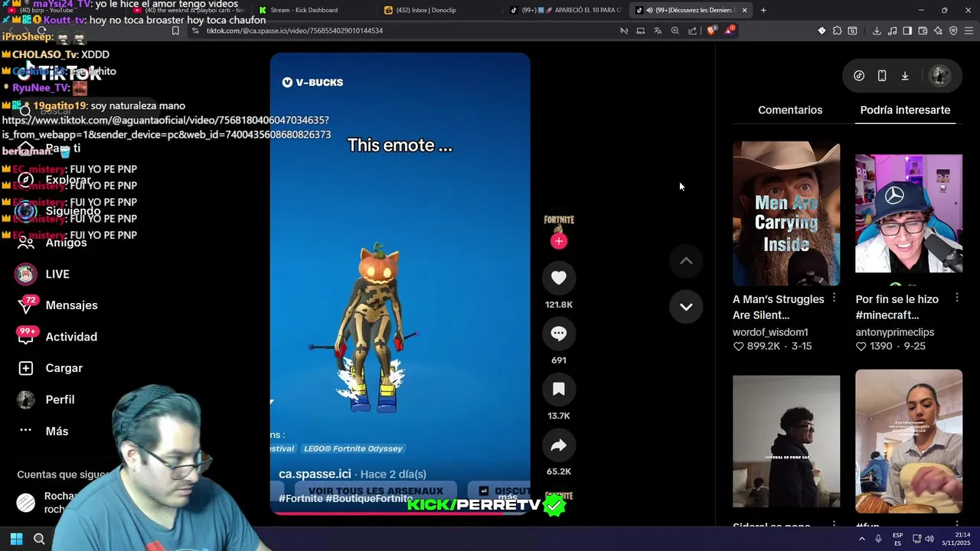Open the browser extensions puzzle icon
Image resolution: width=980 pixels, height=551 pixels.
pyautogui.click(x=837, y=31)
